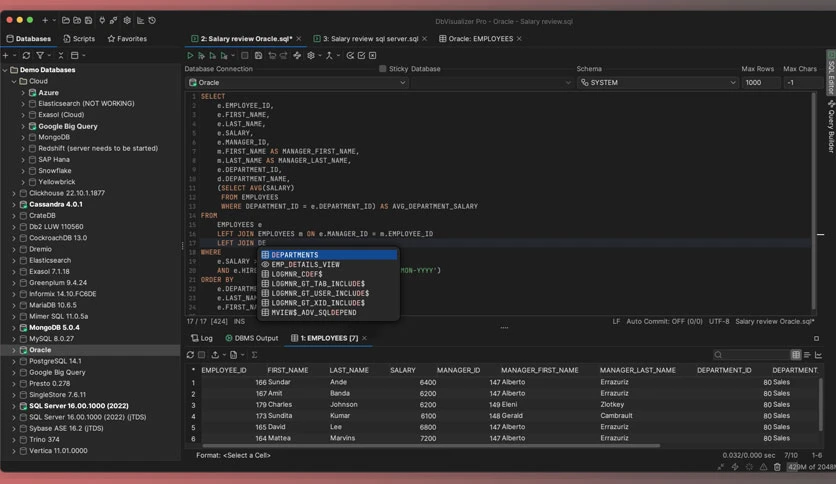This screenshot has width=836, height=484.
Task: Collapse the Demo Databases folder
Action: (x=5, y=70)
